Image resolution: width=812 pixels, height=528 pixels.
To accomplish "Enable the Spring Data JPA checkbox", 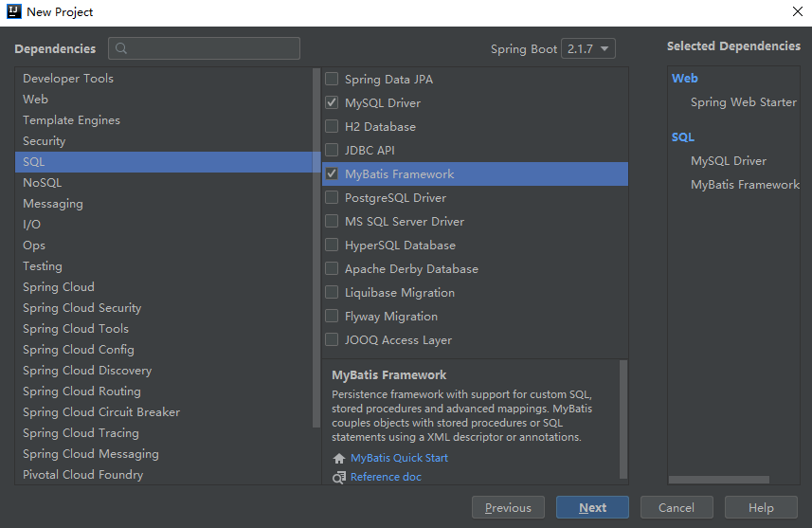I will (332, 79).
